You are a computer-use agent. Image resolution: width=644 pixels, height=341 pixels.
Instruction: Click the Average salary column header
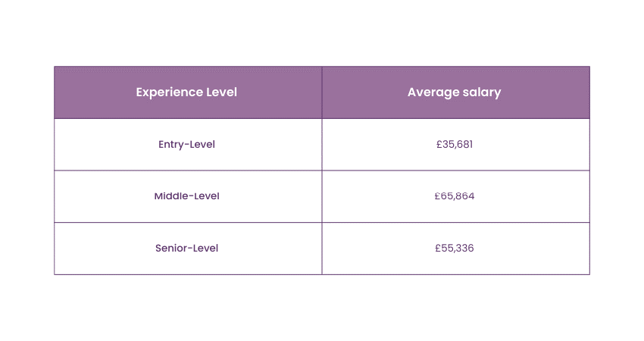pyautogui.click(x=455, y=92)
